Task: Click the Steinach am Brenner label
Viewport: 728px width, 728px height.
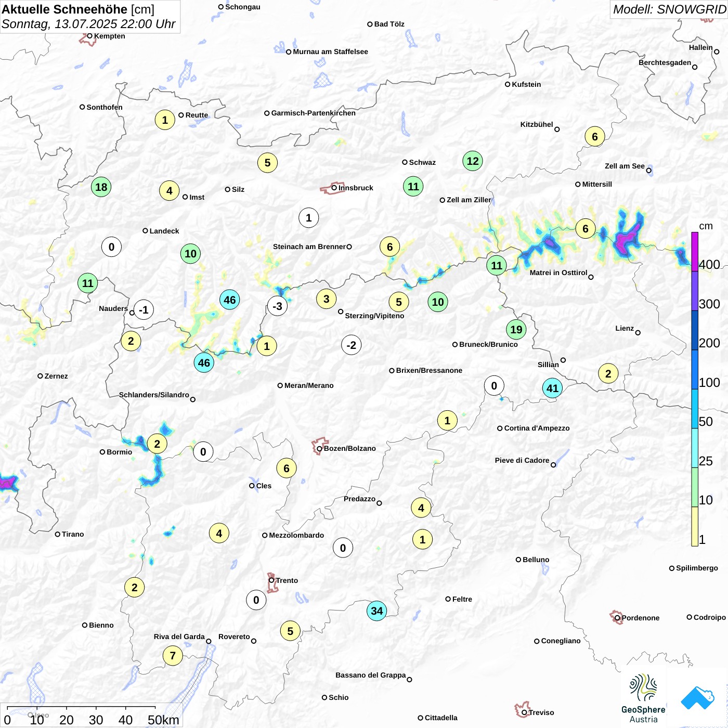Action: 309,246
